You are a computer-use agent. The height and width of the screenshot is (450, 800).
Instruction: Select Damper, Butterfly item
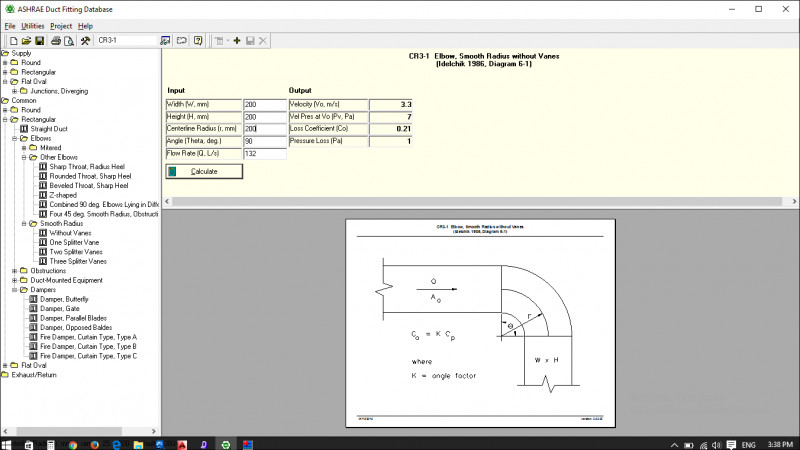[x=64, y=299]
